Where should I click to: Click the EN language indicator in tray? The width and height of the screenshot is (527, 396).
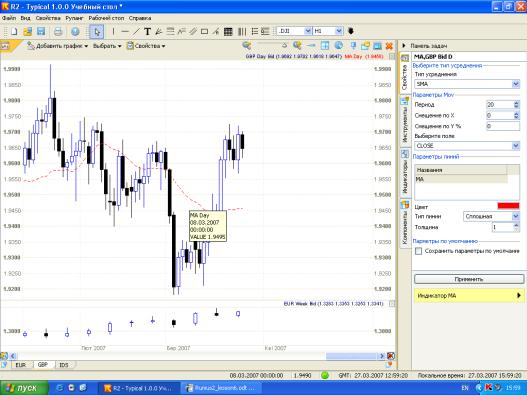pyautogui.click(x=465, y=388)
